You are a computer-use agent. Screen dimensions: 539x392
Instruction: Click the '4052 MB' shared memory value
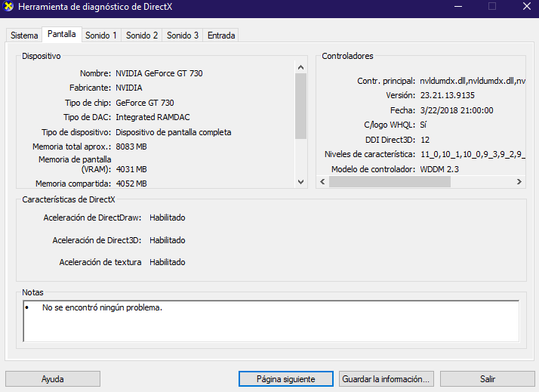131,184
